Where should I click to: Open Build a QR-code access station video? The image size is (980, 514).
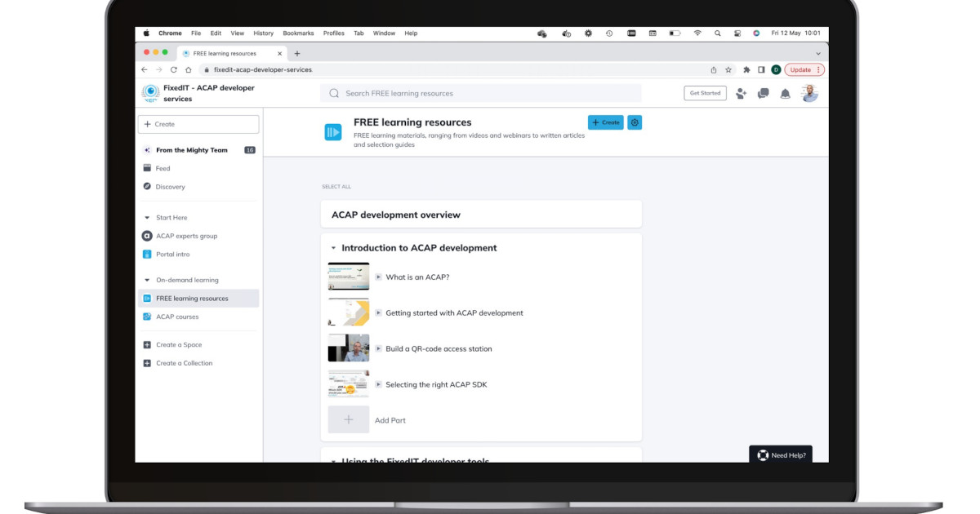[439, 348]
